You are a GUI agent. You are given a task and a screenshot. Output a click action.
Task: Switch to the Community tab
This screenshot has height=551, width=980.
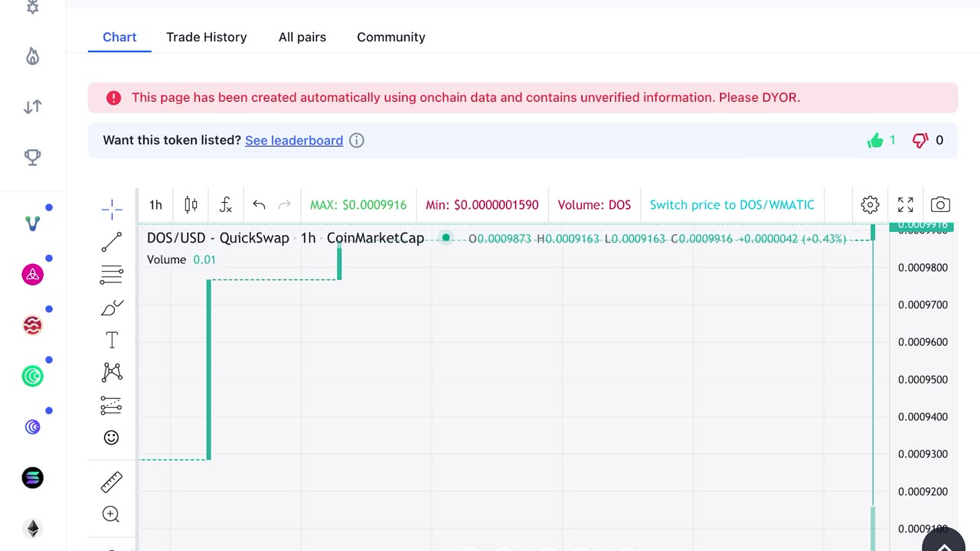tap(391, 37)
